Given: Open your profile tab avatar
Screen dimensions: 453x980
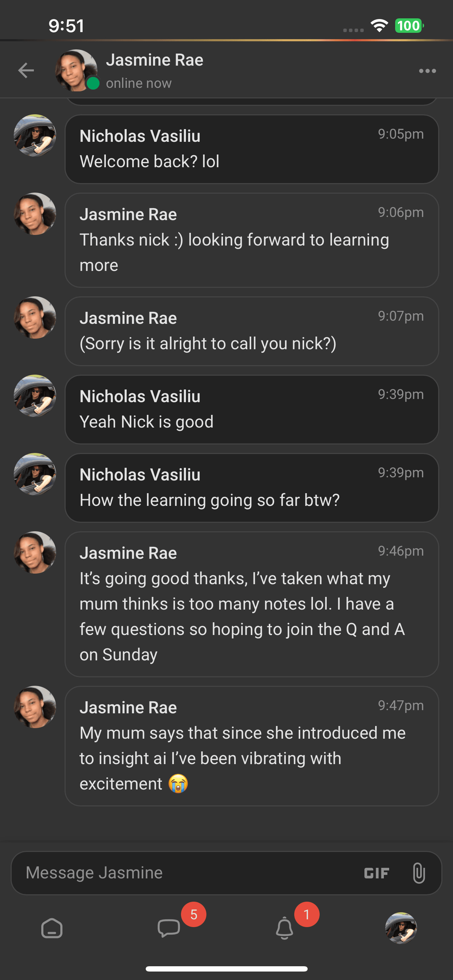Looking at the screenshot, I should point(401,928).
